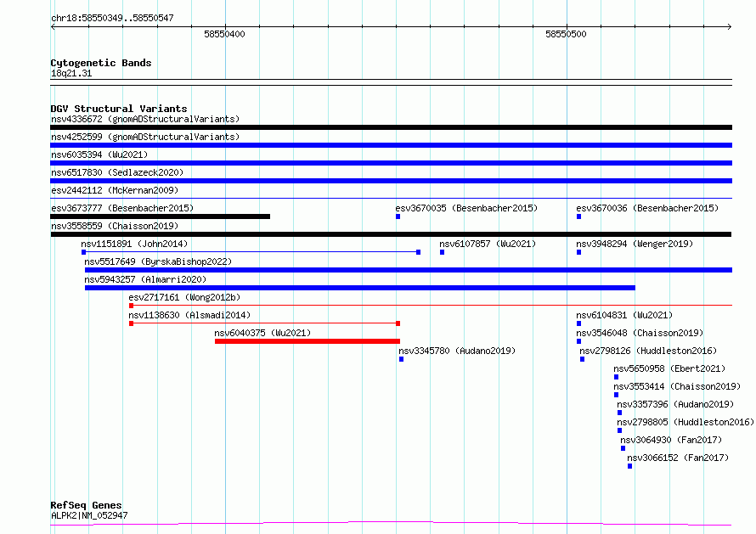Click the 58550500 ruler position label
This screenshot has height=534, width=756.
point(566,34)
